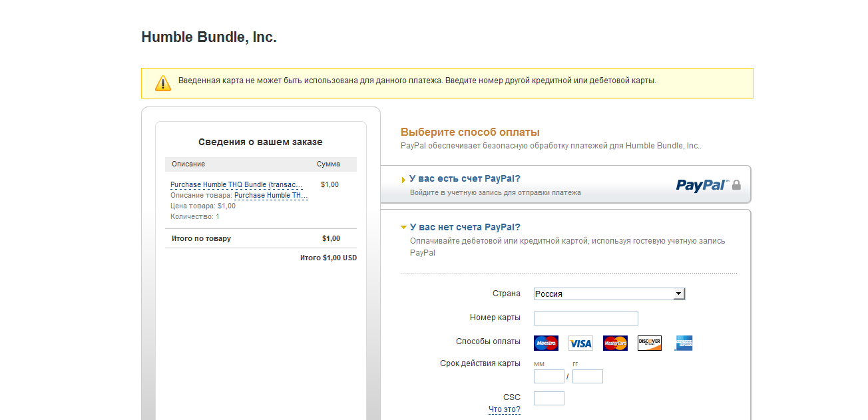This screenshot has width=868, height=420.
Task: Click the MasterCard logo icon
Action: [615, 343]
